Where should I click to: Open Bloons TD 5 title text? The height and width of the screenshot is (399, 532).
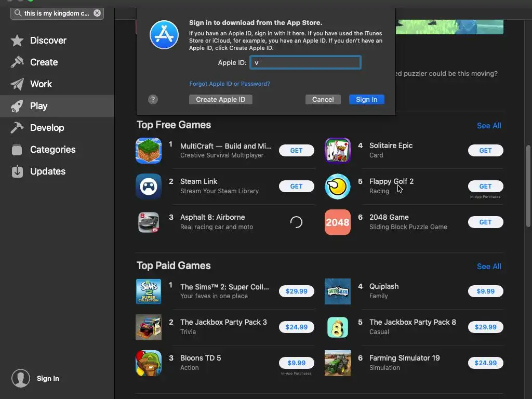201,358
